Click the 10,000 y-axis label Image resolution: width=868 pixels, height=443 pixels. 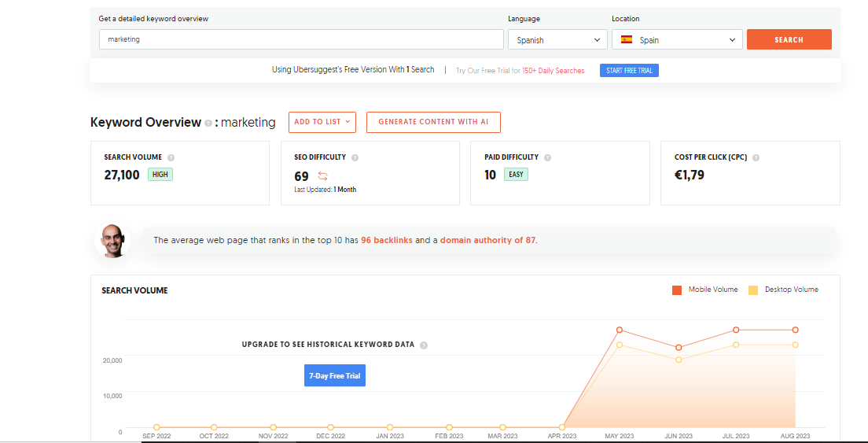pos(112,396)
